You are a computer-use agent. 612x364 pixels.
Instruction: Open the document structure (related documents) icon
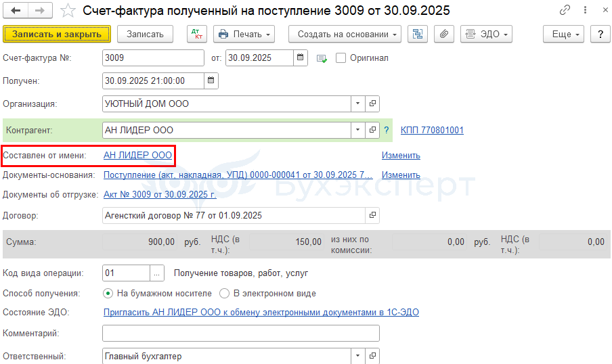[x=418, y=34]
